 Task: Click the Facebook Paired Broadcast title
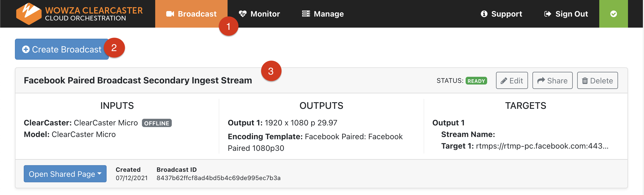pos(138,80)
